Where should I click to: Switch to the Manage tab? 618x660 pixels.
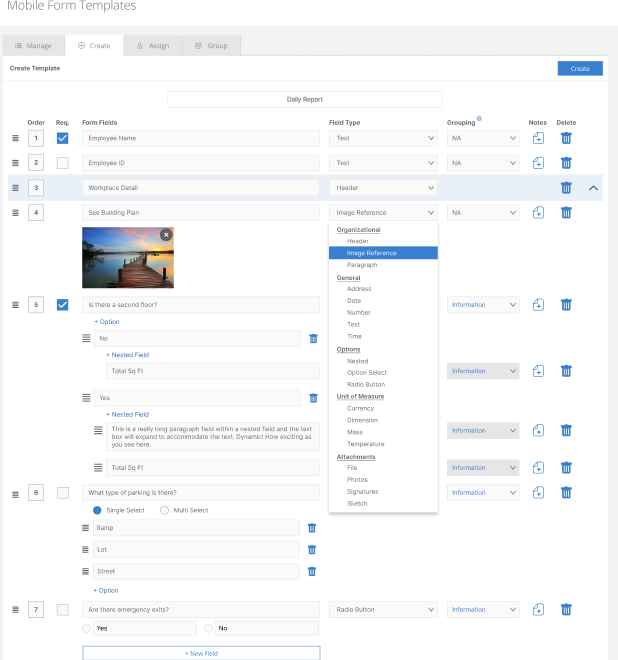tap(33, 45)
